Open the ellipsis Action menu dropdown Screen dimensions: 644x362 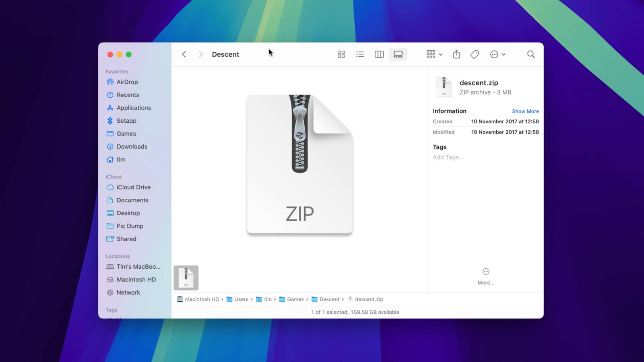point(497,54)
